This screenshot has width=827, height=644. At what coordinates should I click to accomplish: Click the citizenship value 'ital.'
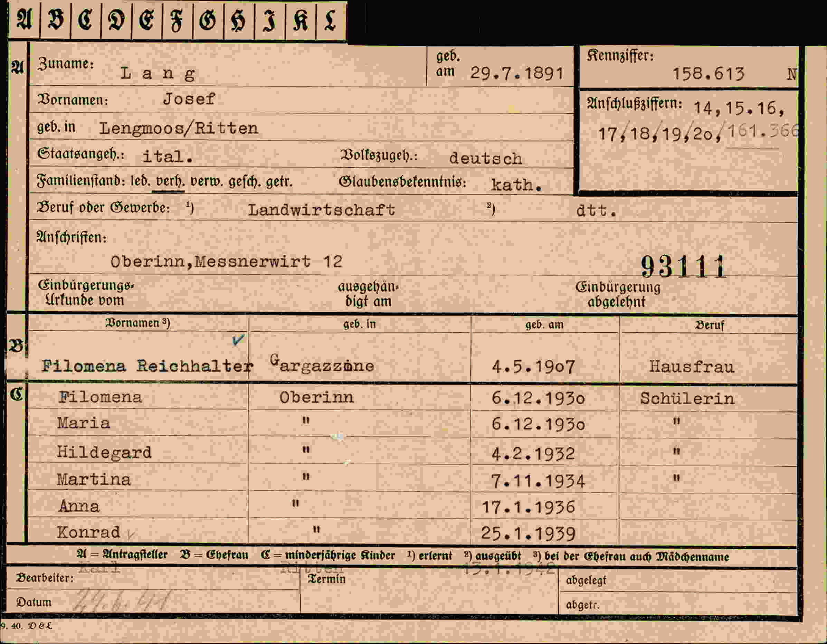167,156
